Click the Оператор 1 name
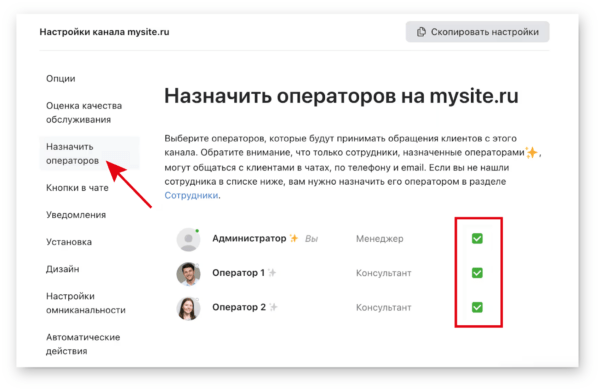The width and height of the screenshot is (600, 391). [238, 273]
